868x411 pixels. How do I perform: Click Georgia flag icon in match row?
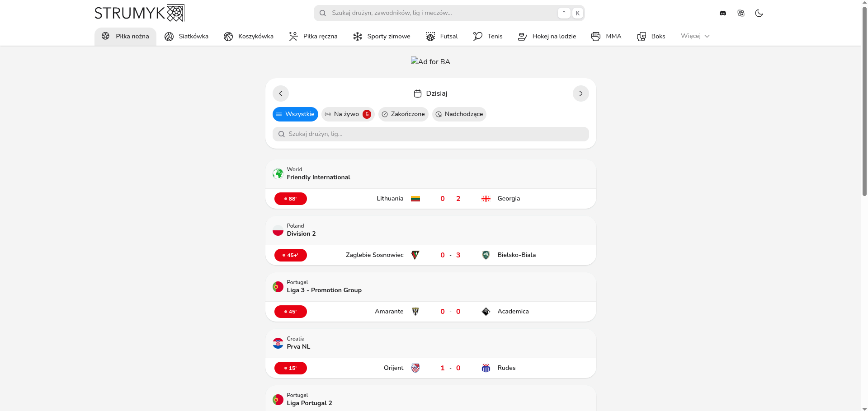(486, 199)
